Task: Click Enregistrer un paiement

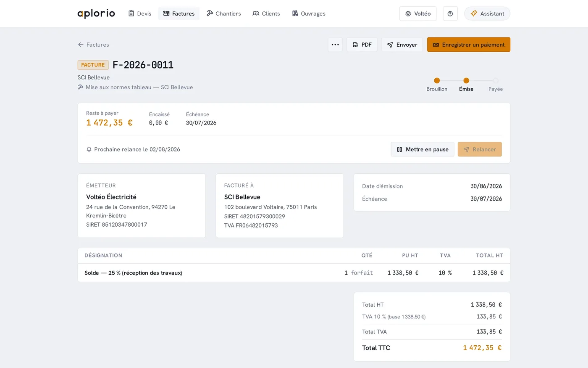Action: click(469, 45)
